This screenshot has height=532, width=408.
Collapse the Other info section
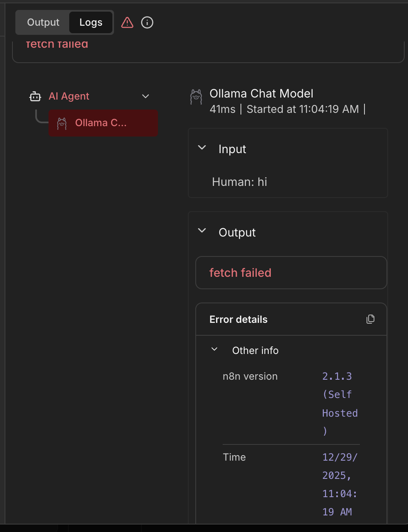(214, 349)
